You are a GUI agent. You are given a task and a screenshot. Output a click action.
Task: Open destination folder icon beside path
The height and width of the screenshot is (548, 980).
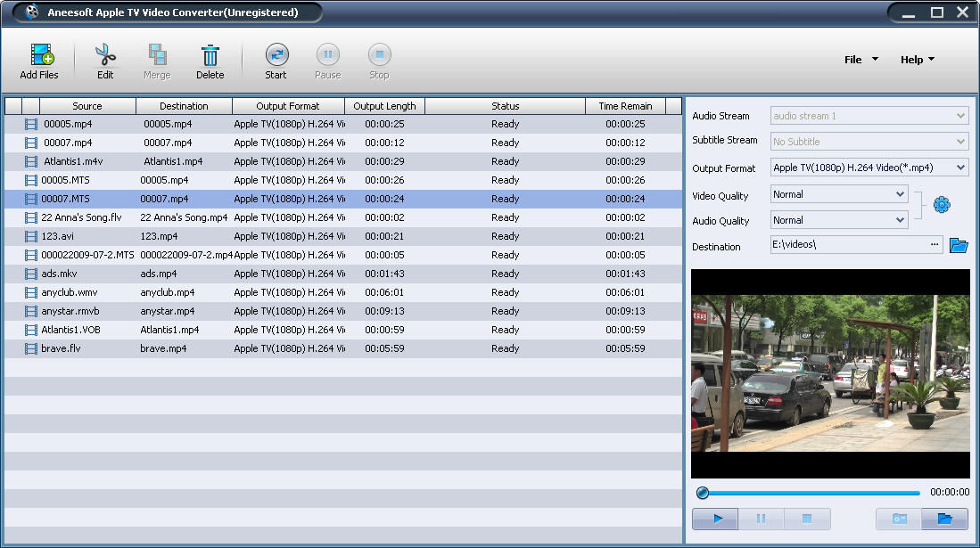click(958, 245)
